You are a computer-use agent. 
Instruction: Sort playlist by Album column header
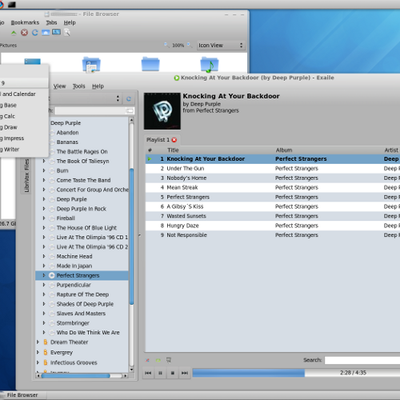coord(327,150)
